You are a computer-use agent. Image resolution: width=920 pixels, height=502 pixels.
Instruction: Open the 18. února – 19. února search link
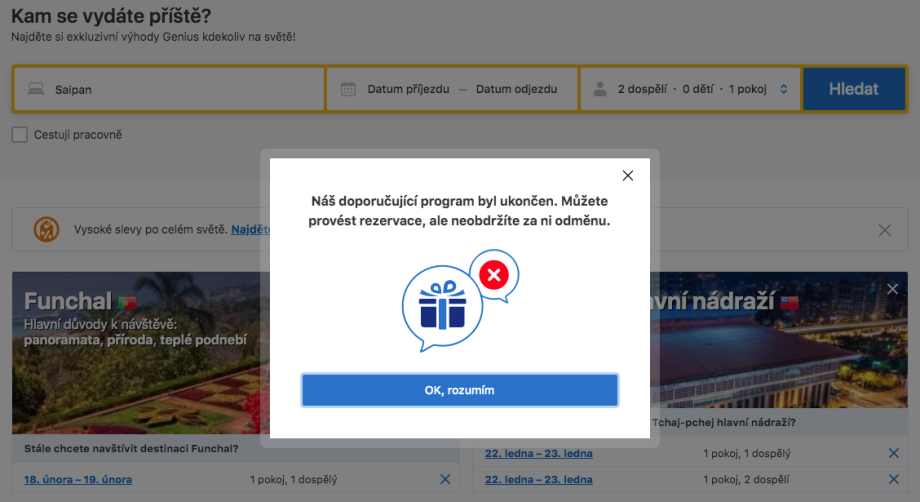point(78,480)
